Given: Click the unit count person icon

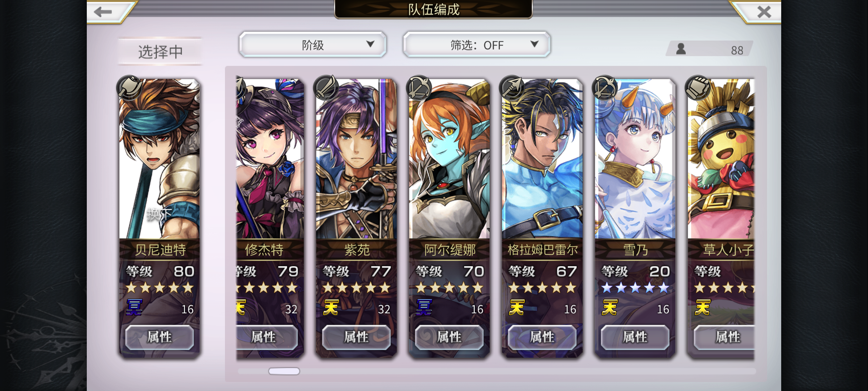Looking at the screenshot, I should pyautogui.click(x=681, y=49).
